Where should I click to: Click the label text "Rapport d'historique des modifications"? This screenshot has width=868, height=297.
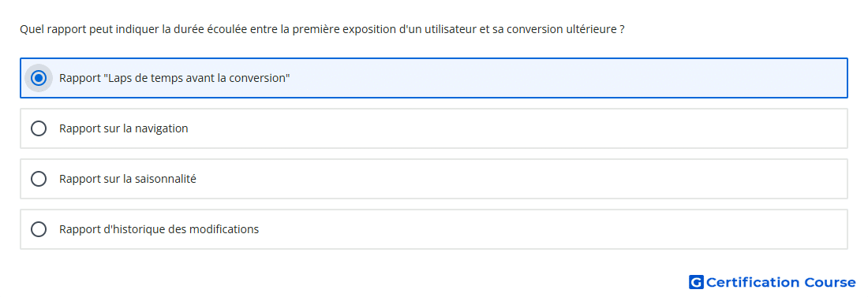(x=159, y=229)
